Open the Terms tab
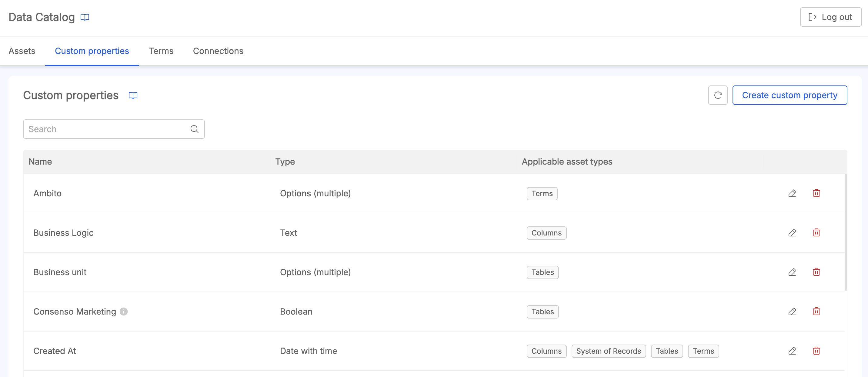868x377 pixels. tap(161, 51)
